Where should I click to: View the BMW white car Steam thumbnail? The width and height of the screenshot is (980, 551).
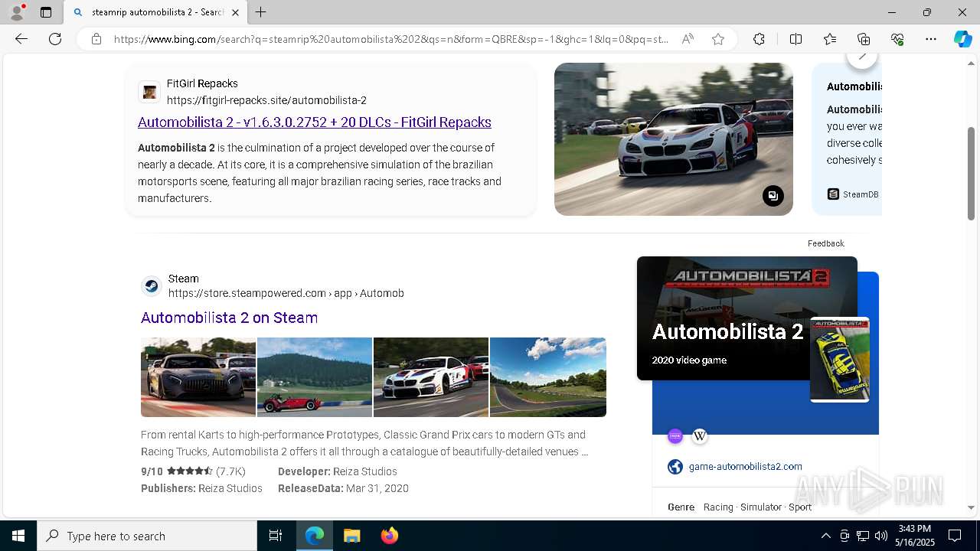coord(431,377)
